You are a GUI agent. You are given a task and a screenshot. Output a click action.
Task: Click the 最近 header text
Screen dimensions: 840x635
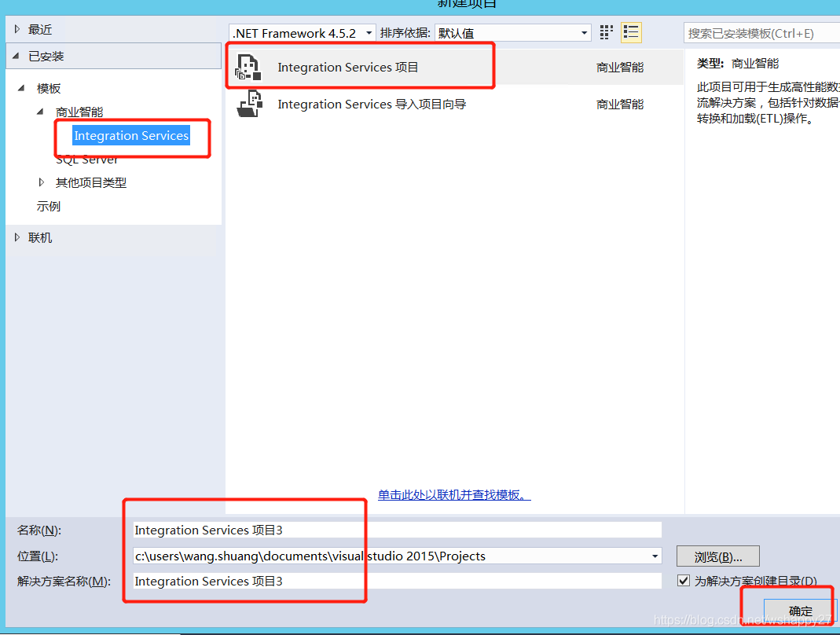click(x=40, y=30)
